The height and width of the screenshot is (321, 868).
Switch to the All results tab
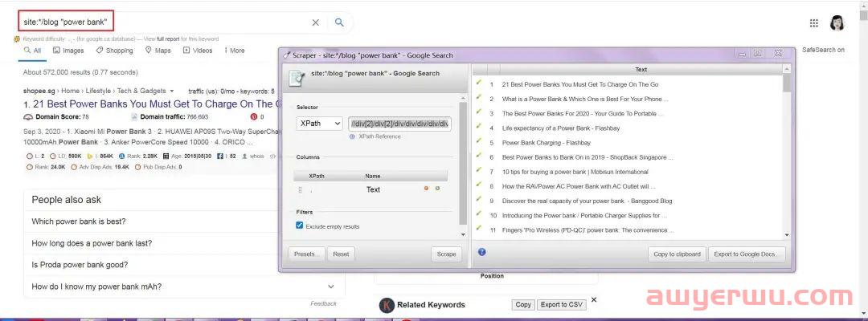click(32, 51)
